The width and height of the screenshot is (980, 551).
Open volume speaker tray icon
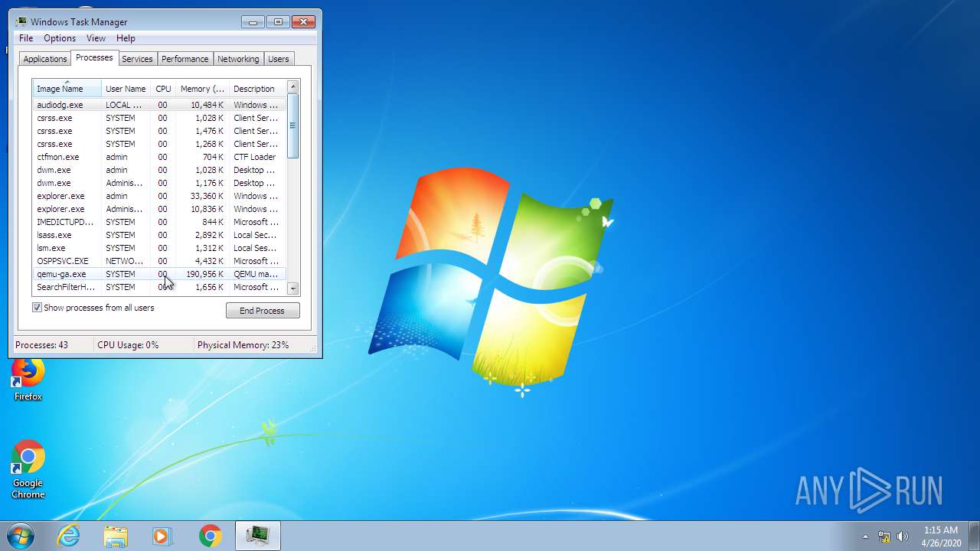pyautogui.click(x=903, y=536)
